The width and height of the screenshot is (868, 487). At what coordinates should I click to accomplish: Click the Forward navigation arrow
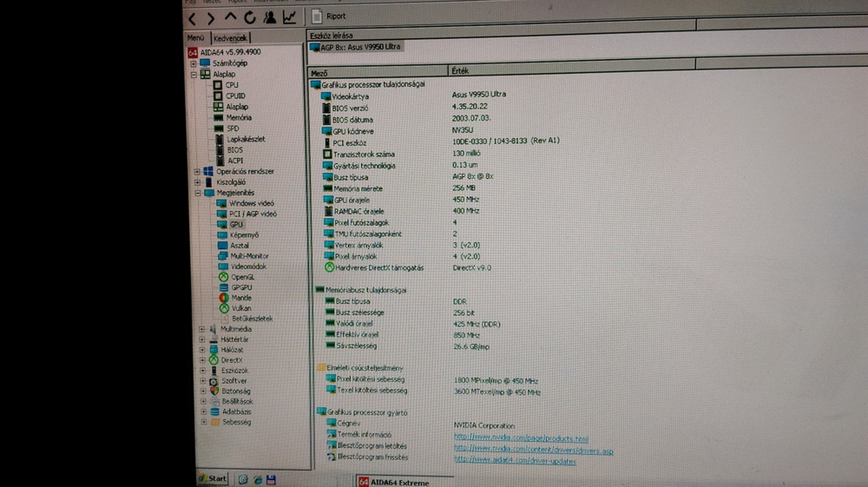(211, 19)
